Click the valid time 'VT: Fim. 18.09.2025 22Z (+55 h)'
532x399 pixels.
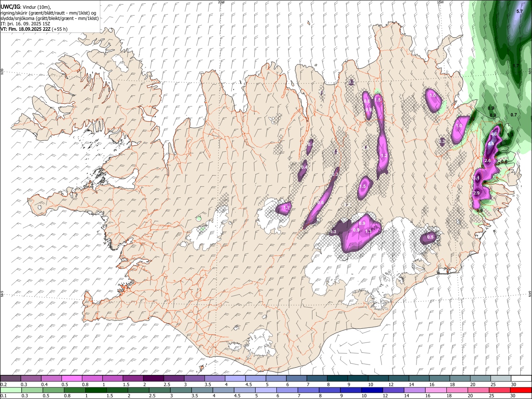coord(34,29)
